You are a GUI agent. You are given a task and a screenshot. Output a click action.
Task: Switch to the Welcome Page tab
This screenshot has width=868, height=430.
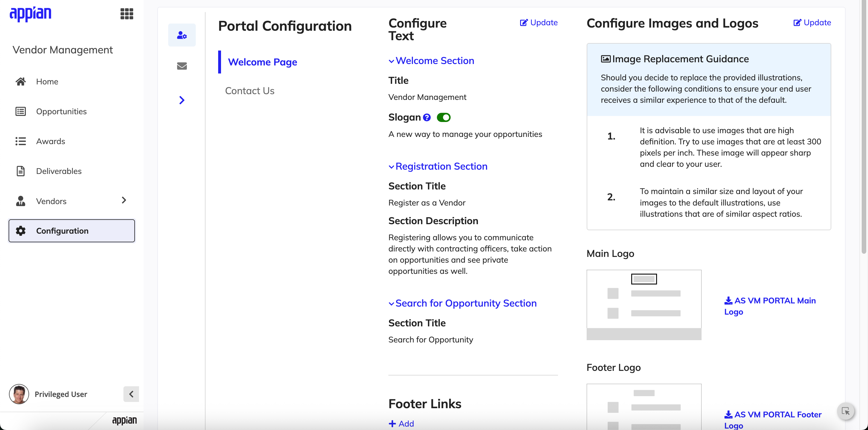(x=262, y=62)
